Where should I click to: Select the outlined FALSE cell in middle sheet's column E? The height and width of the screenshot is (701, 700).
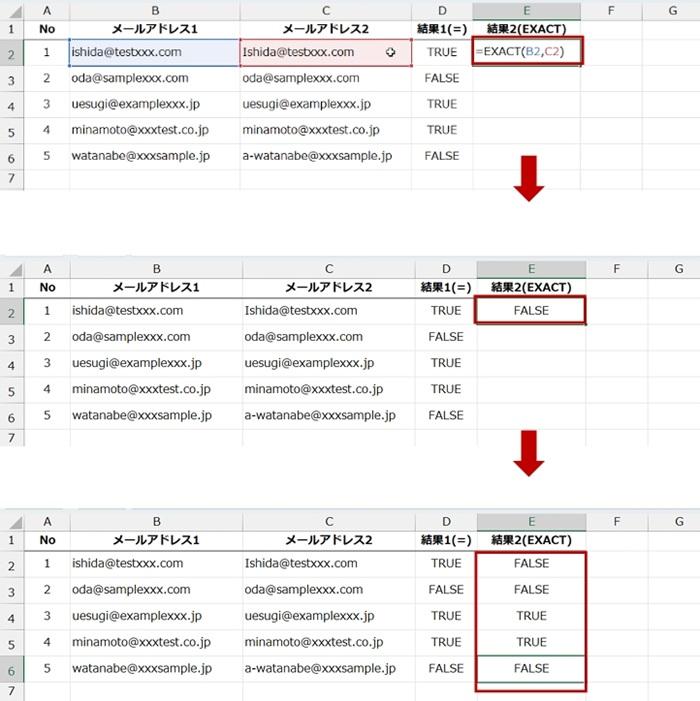(530, 311)
